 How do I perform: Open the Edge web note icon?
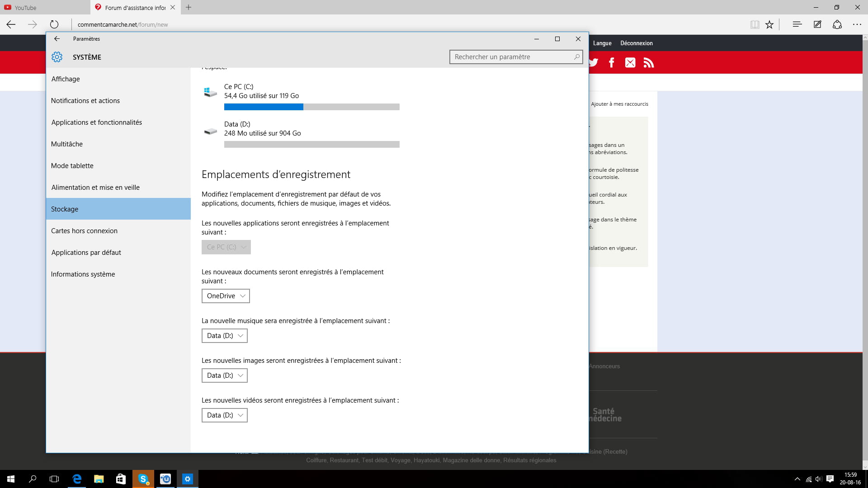click(x=817, y=24)
